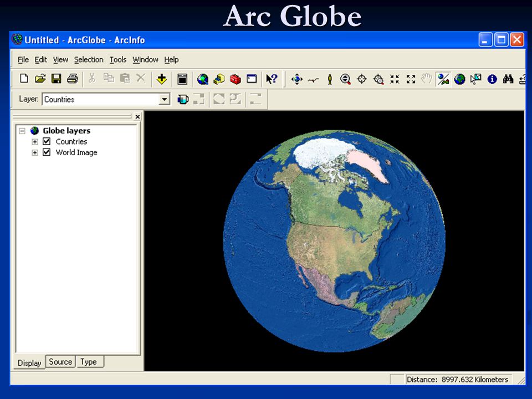Select the Globe layers heading
This screenshot has height=399, width=532.
(x=66, y=131)
